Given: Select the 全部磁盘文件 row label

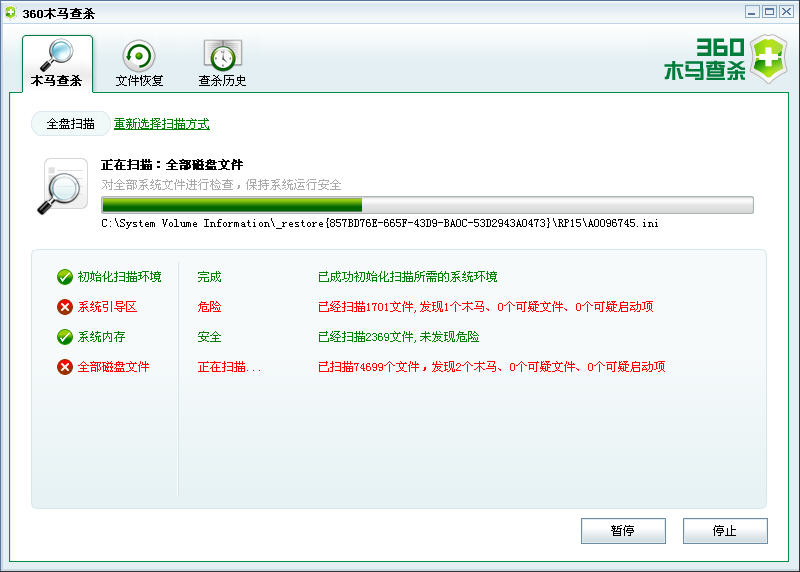Looking at the screenshot, I should 113,367.
